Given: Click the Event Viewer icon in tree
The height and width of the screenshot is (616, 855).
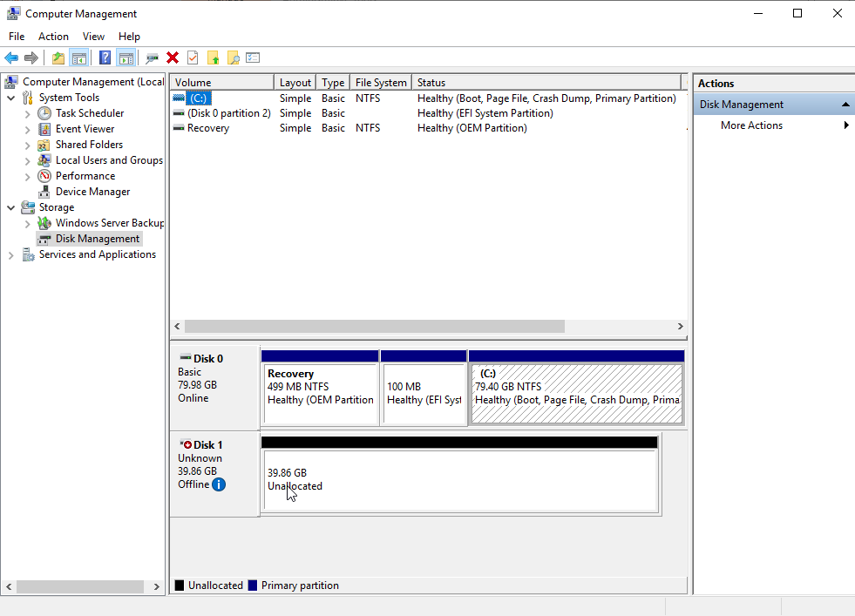Looking at the screenshot, I should (44, 129).
